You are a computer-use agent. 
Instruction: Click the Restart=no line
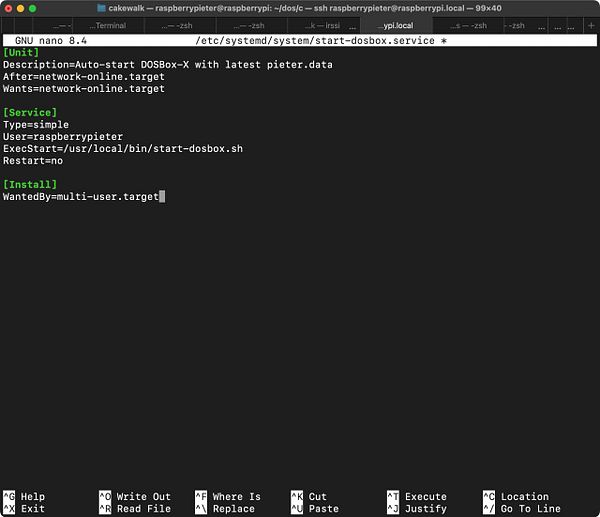(33, 161)
